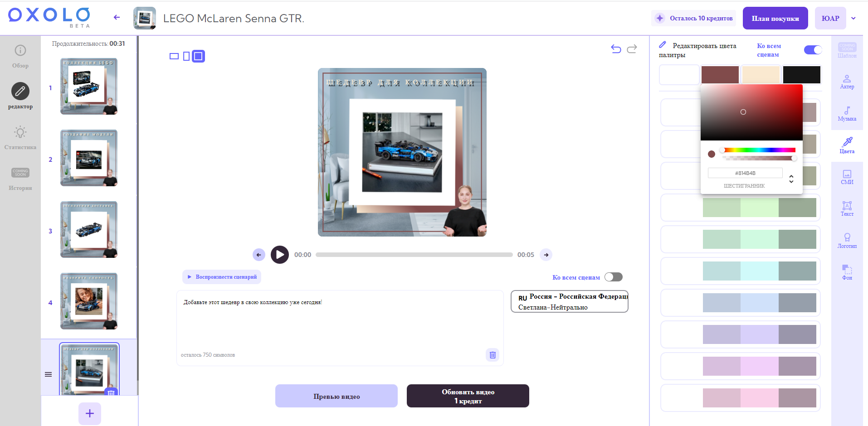Choose the mint green palette row
The image size is (868, 426).
741,239
